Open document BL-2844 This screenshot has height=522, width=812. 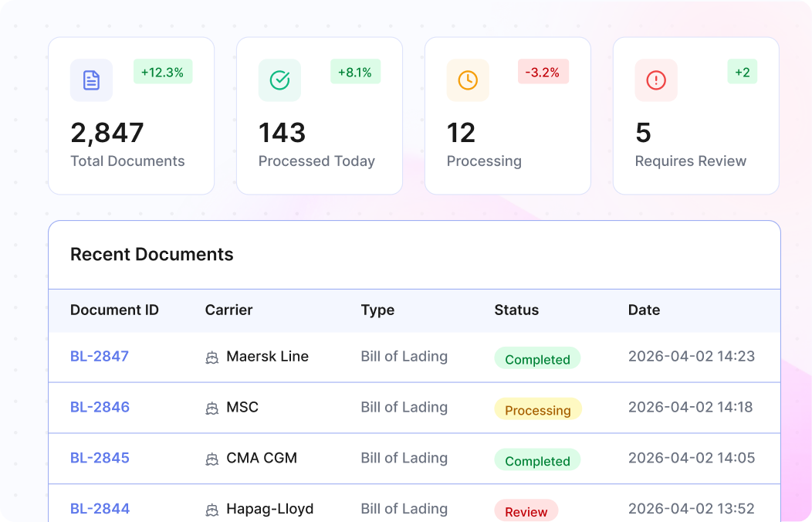[x=100, y=509]
